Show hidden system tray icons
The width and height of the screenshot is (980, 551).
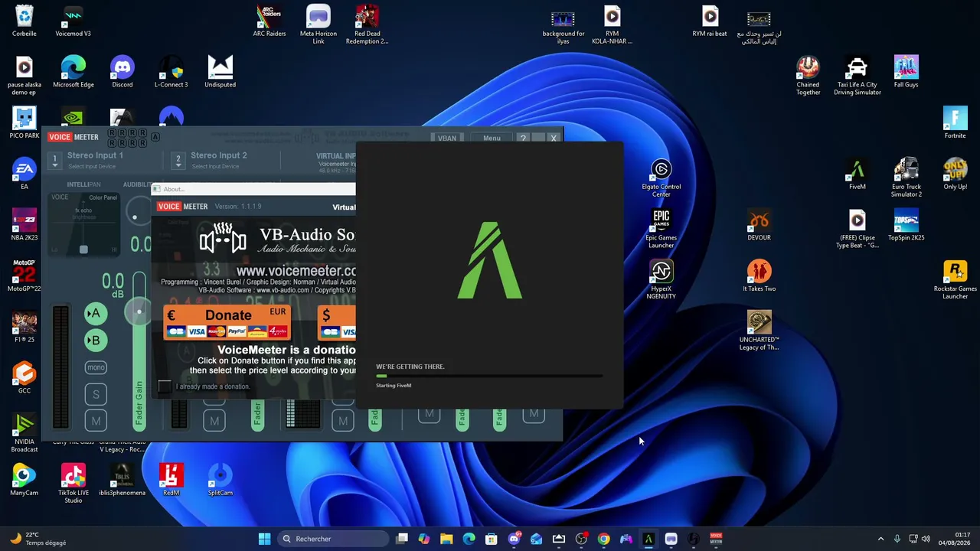click(x=880, y=539)
